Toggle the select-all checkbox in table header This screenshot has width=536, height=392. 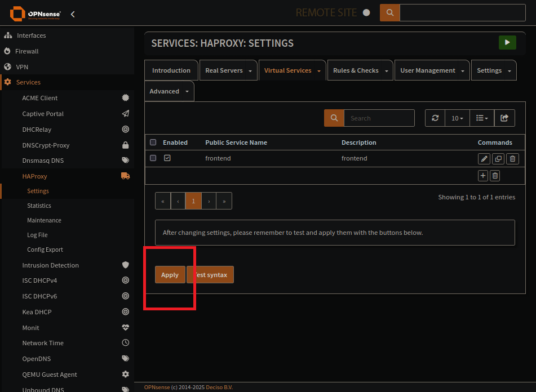tap(153, 142)
